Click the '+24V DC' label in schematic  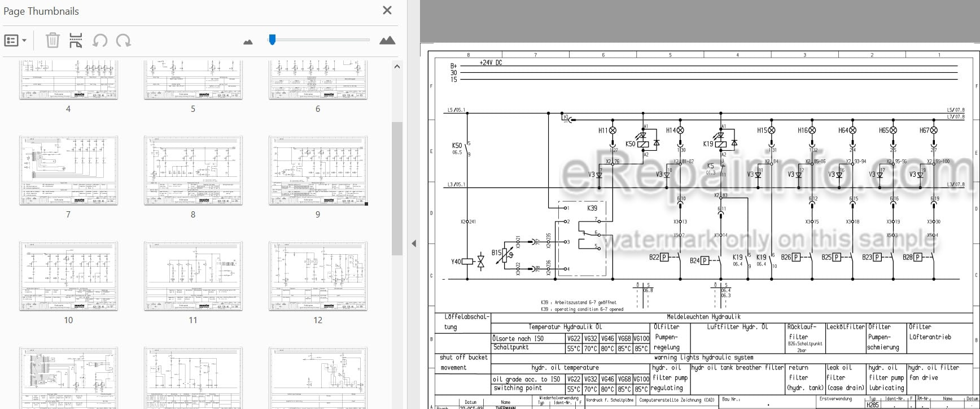click(491, 63)
